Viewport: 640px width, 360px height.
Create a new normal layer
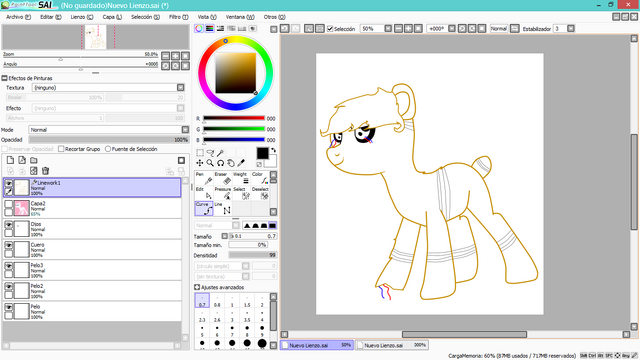10,160
